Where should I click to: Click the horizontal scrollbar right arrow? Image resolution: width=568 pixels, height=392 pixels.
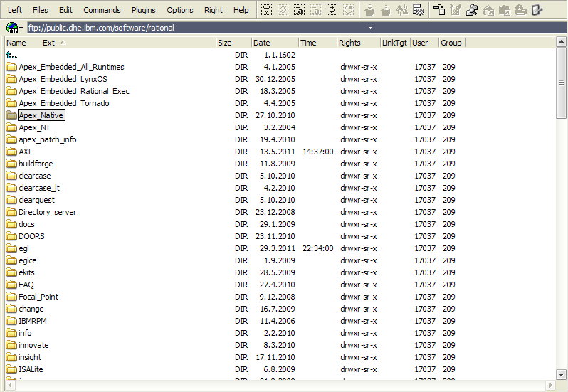click(x=551, y=385)
